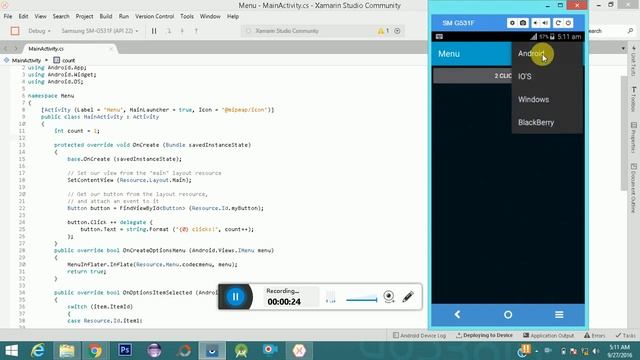Open Android Studio from taskbar
640x360 pixels.
[241, 351]
